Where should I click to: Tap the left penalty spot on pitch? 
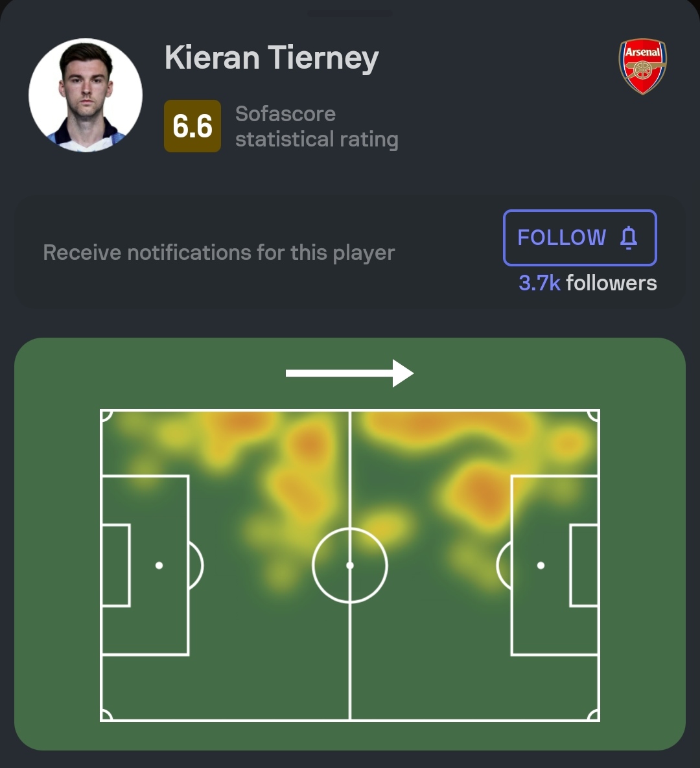pyautogui.click(x=159, y=565)
